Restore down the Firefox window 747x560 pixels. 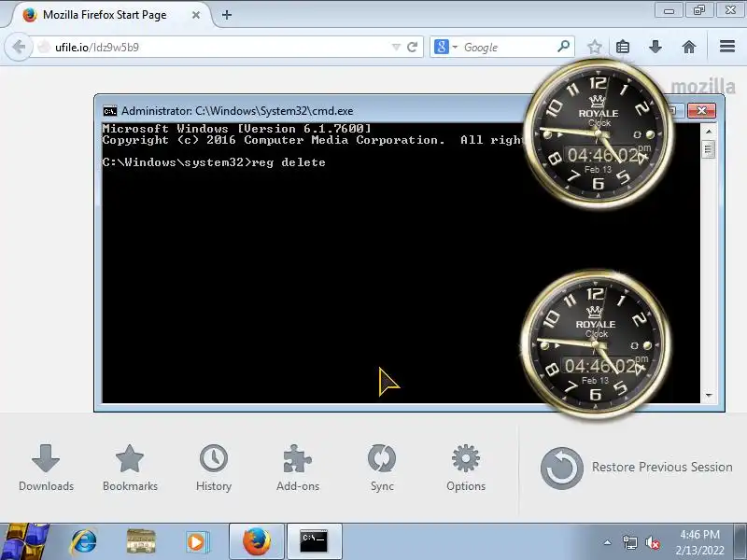(698, 10)
